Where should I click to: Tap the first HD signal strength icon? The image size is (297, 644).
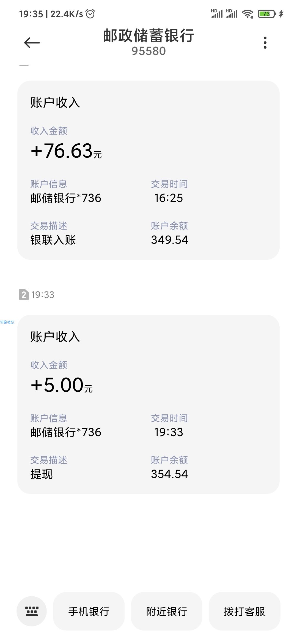[217, 13]
